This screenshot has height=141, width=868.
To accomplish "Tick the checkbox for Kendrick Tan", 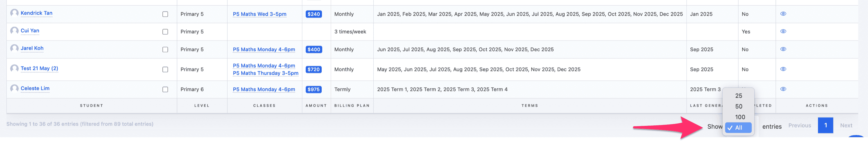I will [165, 14].
